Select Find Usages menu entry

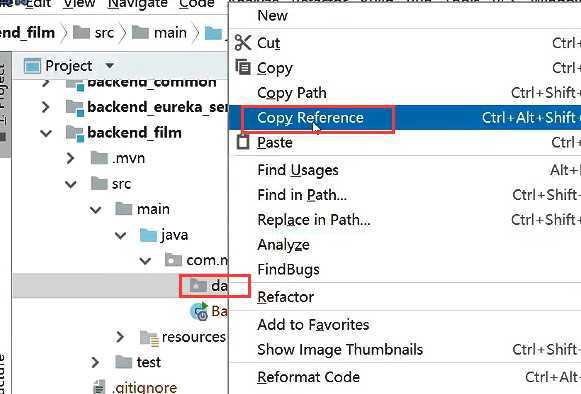pyautogui.click(x=298, y=170)
